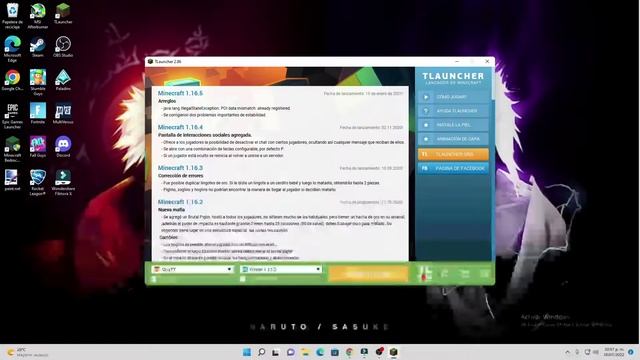Click the refresh icon in TLauncher's bottom bar

[x=444, y=274]
